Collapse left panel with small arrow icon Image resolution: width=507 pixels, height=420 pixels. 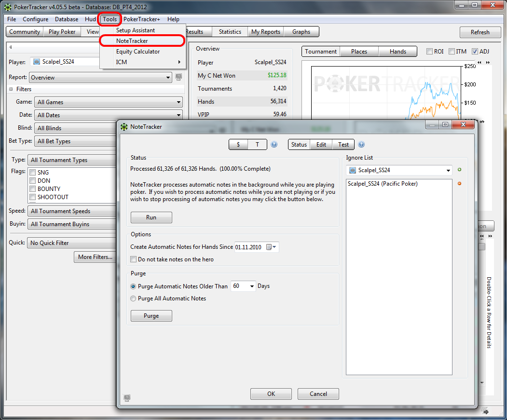11,47
